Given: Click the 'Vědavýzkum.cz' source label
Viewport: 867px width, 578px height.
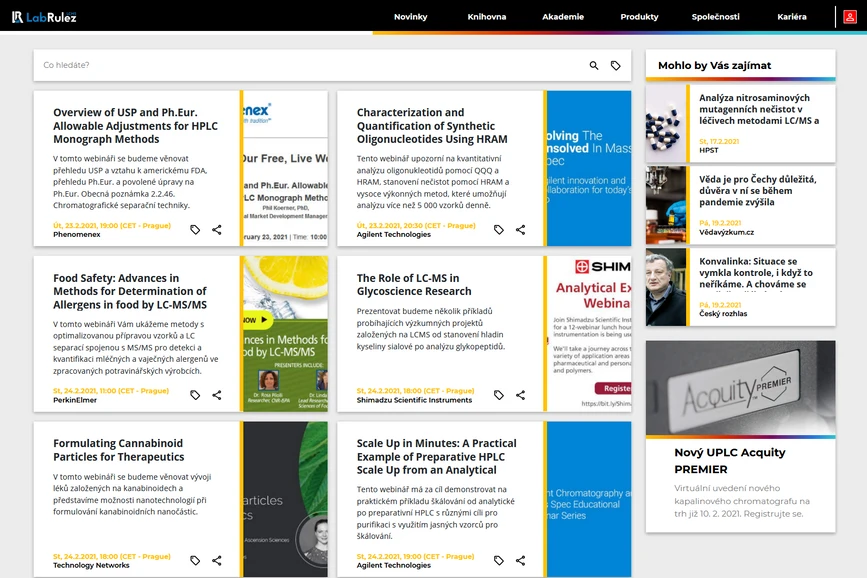Looking at the screenshot, I should click(727, 232).
